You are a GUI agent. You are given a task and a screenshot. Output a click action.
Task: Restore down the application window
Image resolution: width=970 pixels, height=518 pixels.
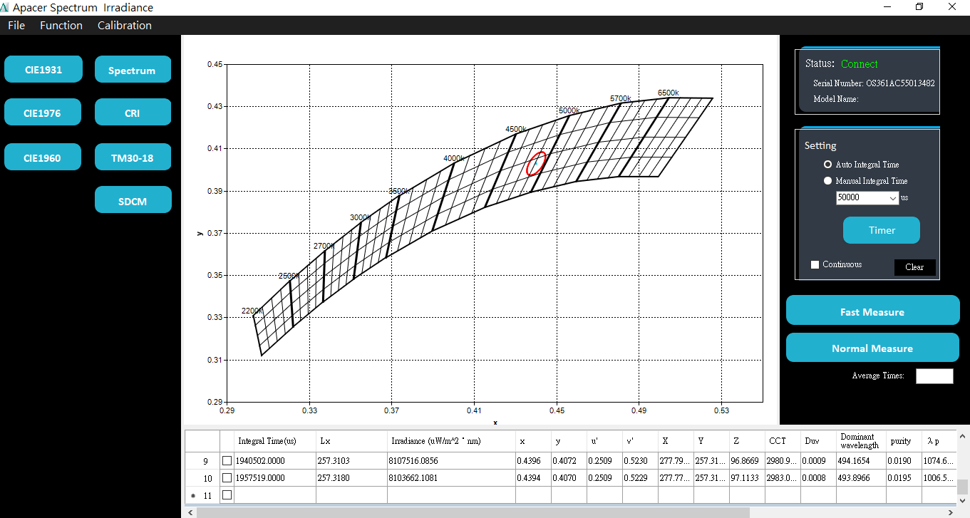tap(919, 7)
